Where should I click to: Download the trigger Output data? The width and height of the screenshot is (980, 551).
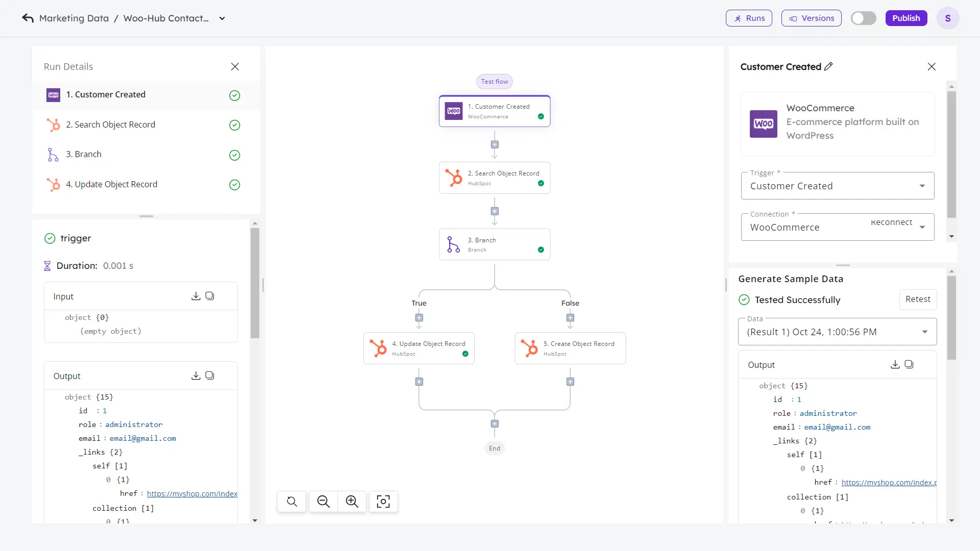pyautogui.click(x=196, y=375)
